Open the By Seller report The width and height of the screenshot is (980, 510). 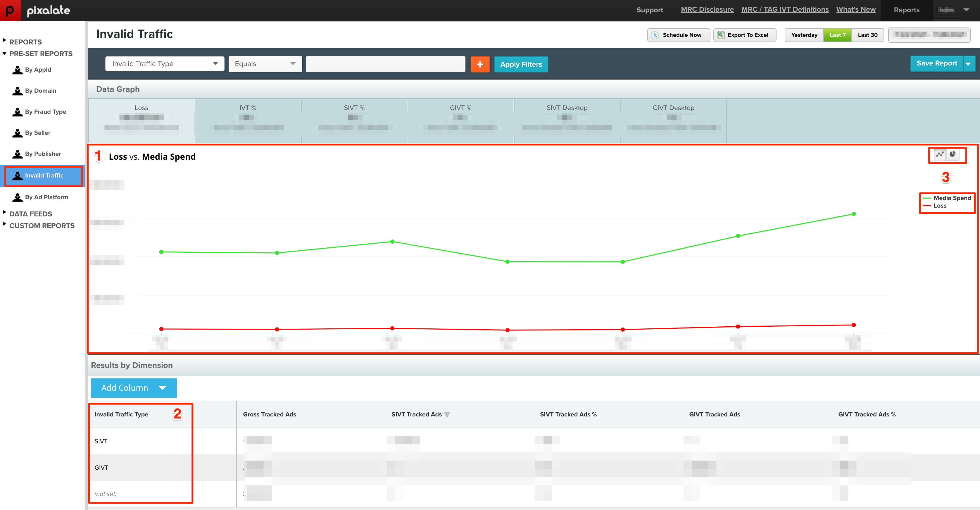coord(38,133)
